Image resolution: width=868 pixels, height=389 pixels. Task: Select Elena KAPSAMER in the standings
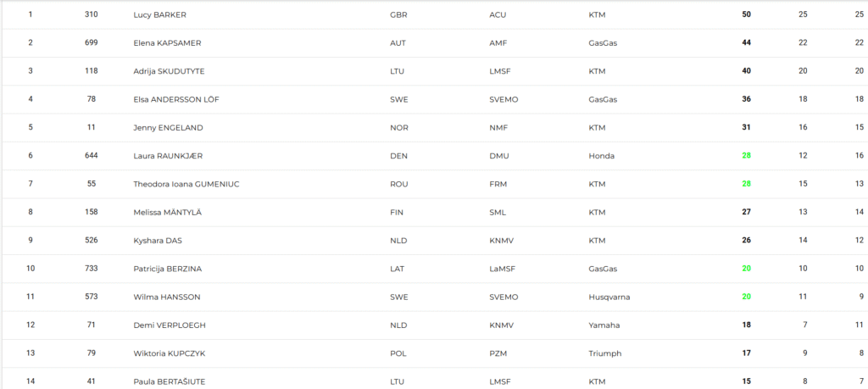pyautogui.click(x=167, y=43)
